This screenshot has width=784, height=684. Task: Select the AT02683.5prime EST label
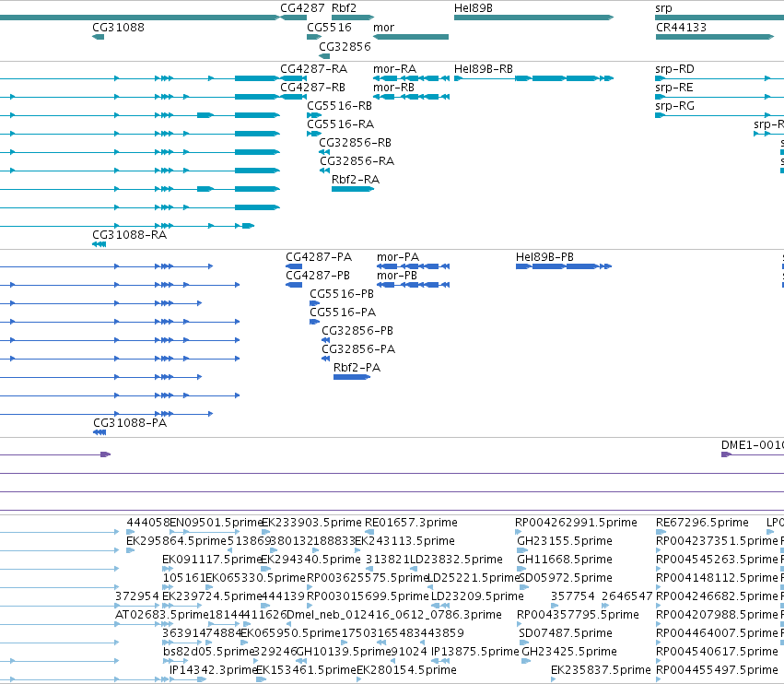pyautogui.click(x=161, y=615)
